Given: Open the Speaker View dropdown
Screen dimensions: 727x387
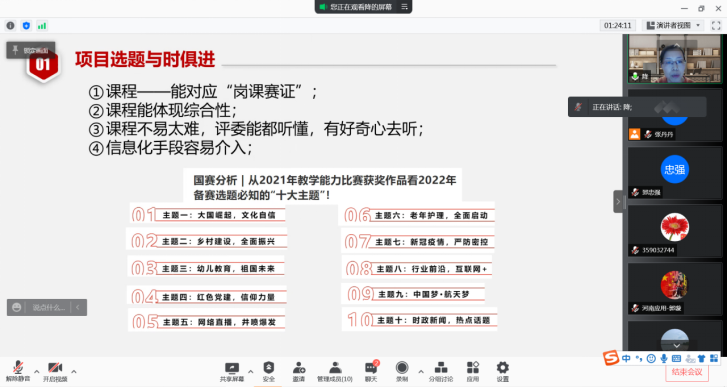Looking at the screenshot, I should 674,25.
